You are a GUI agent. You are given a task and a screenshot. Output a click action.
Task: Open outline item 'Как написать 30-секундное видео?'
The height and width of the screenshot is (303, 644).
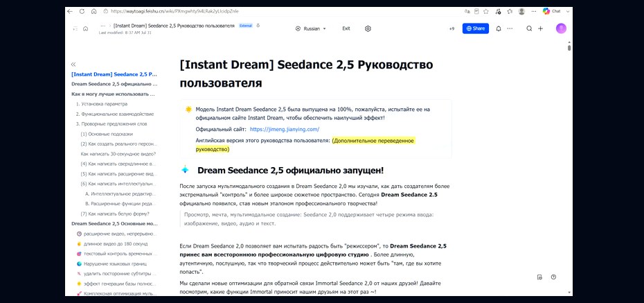(118, 154)
